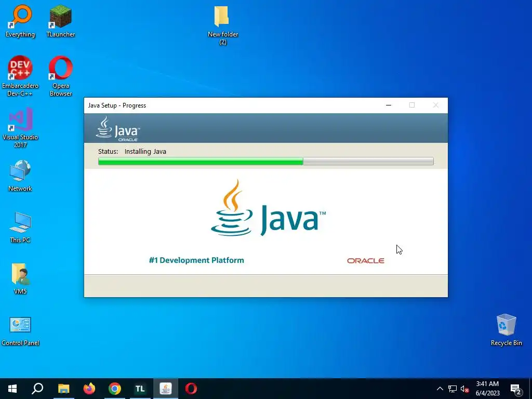Open the muted volume tray icon
Image resolution: width=532 pixels, height=399 pixels.
click(x=464, y=389)
